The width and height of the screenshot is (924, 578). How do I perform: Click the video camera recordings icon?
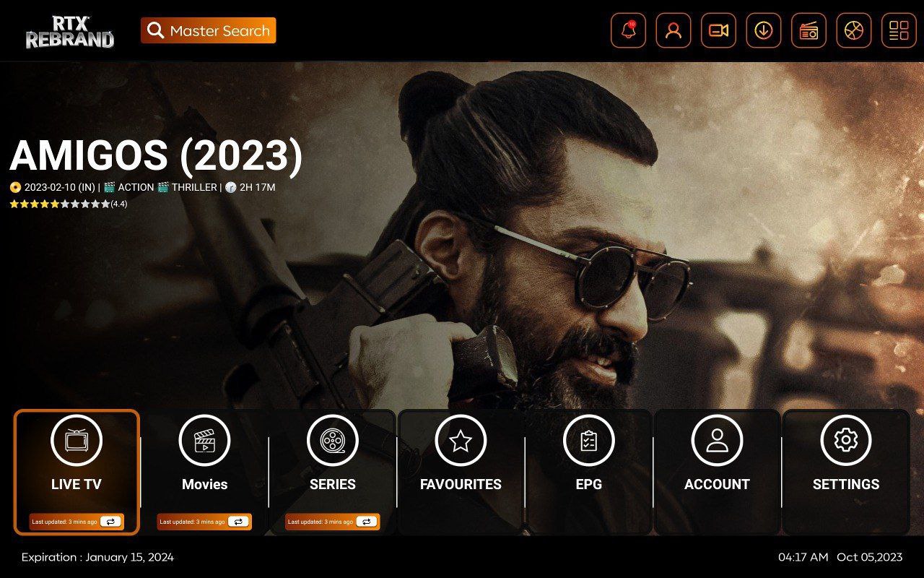(x=718, y=31)
